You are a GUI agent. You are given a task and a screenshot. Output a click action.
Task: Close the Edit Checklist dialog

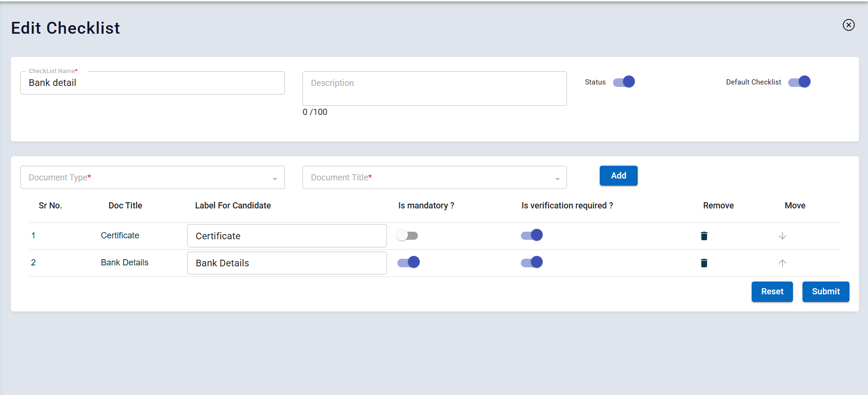coord(849,25)
